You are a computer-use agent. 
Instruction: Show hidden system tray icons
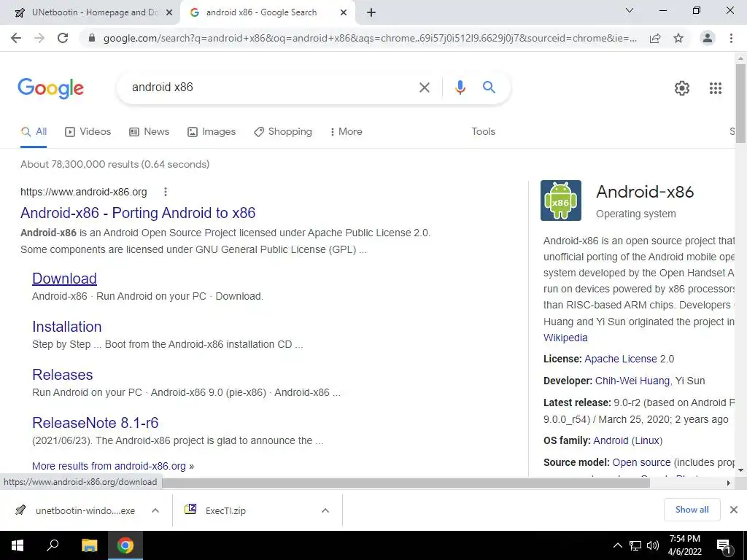[617, 545]
